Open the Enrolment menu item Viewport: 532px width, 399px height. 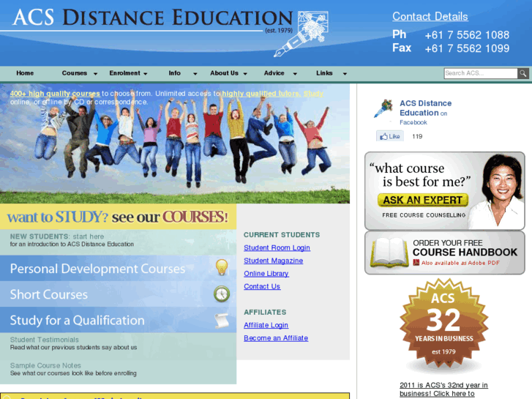124,73
